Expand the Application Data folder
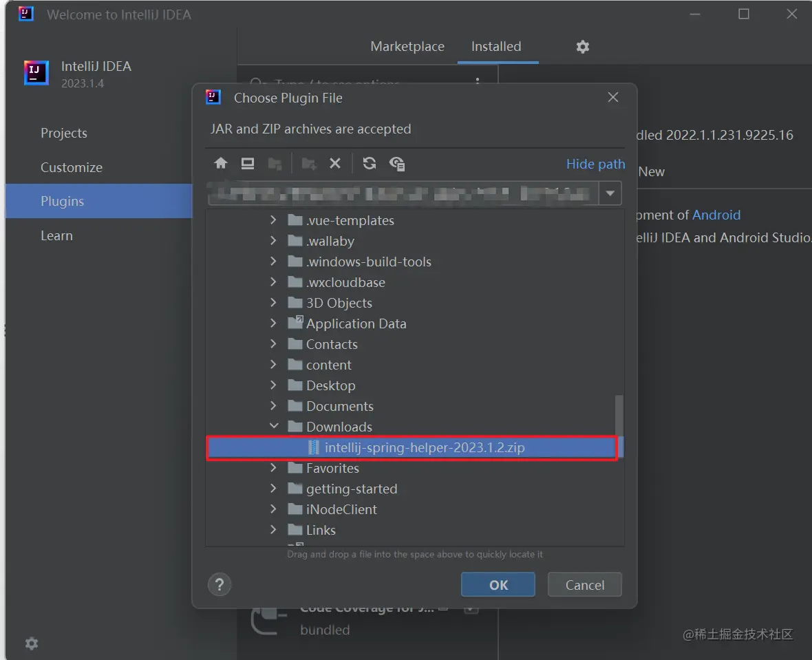812x660 pixels. tap(273, 323)
